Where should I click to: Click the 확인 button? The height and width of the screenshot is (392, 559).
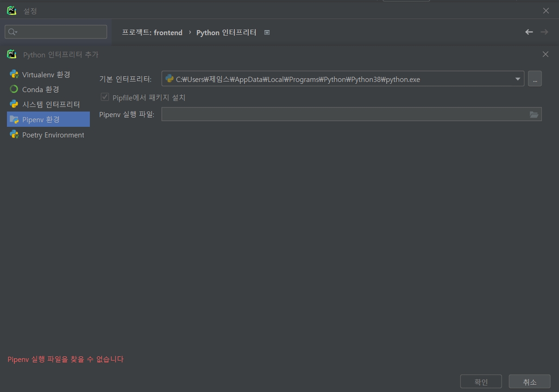(481, 382)
